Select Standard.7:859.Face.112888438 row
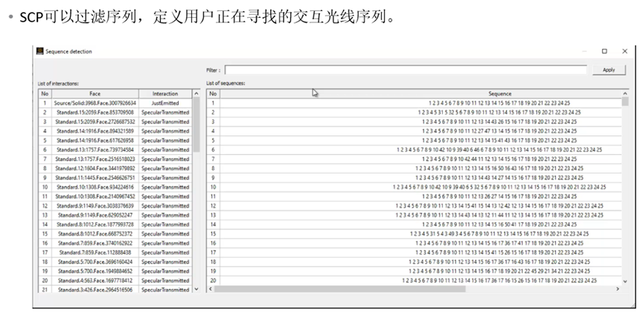644x316 pixels. (115, 253)
